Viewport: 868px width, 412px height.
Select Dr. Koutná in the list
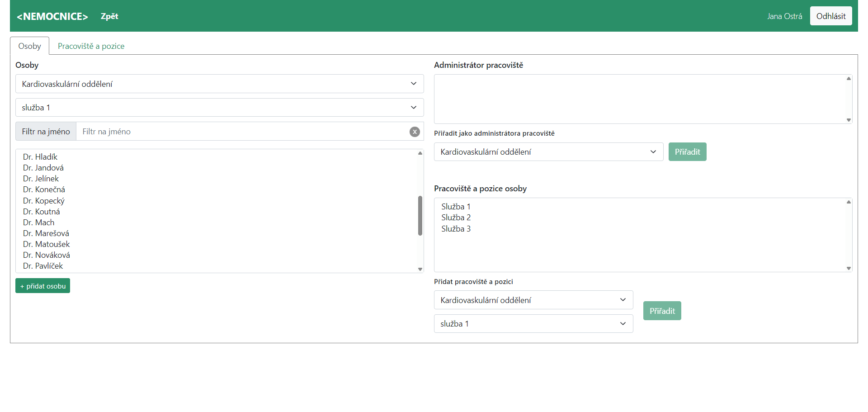[41, 212]
